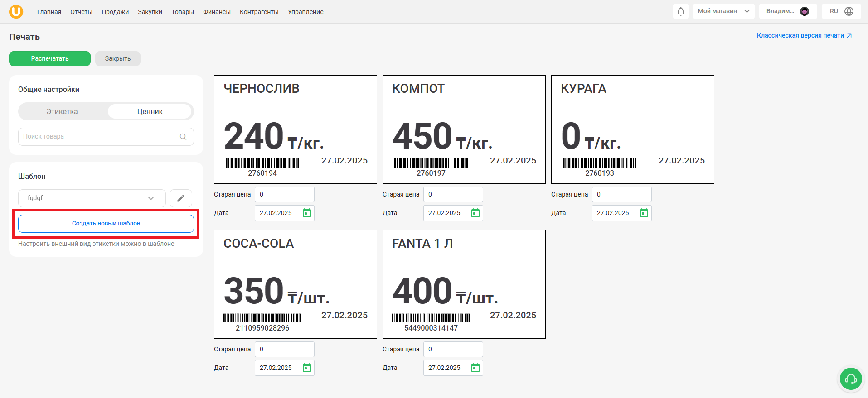
Task: Click the date field under COCA-COLA
Action: tap(285, 368)
